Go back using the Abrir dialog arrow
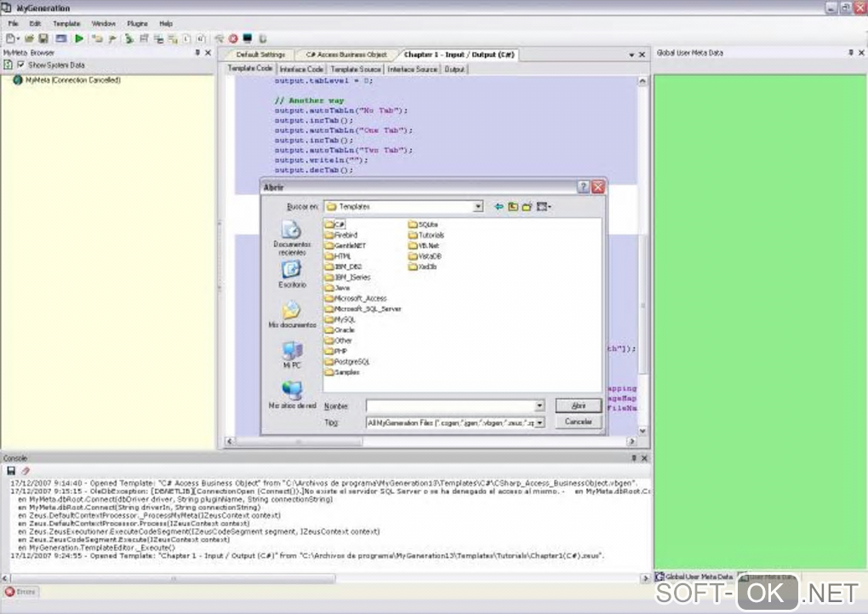 point(499,207)
